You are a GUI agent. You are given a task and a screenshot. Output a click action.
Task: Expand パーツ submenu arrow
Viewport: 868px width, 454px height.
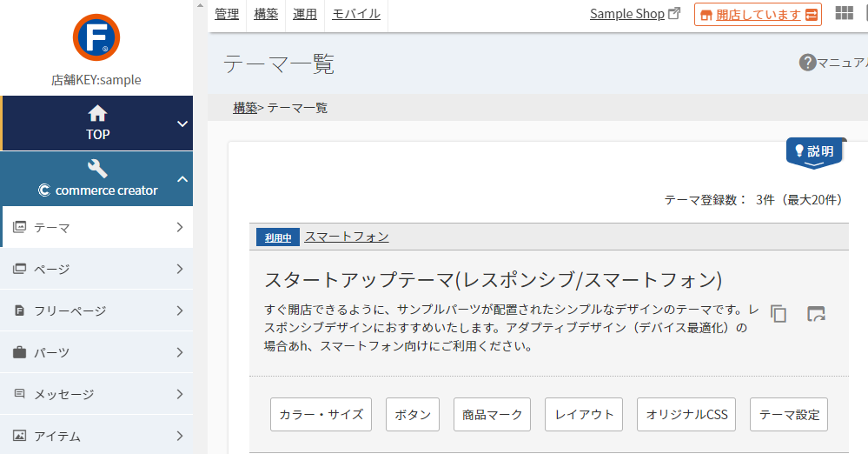[x=179, y=352]
